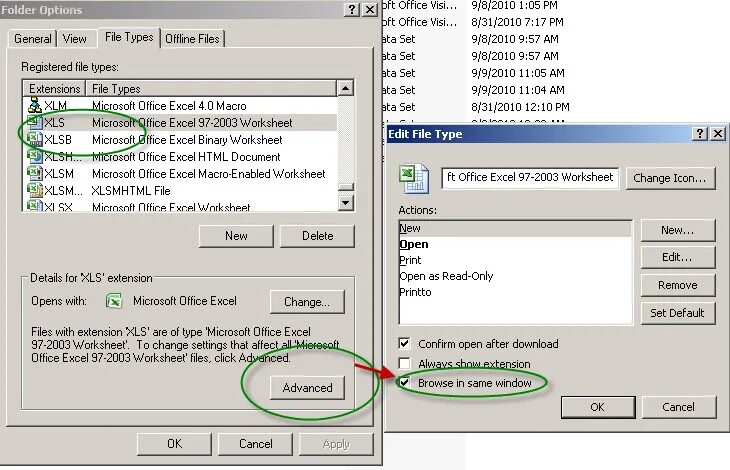The width and height of the screenshot is (730, 470).
Task: Select the XLM file type icon
Action: (x=34, y=105)
